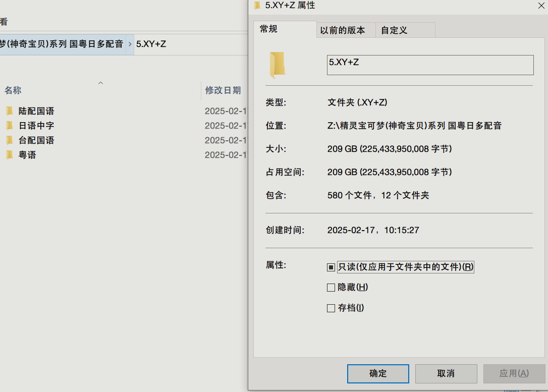Select the 常规 tab
This screenshot has height=392, width=548.
269,30
